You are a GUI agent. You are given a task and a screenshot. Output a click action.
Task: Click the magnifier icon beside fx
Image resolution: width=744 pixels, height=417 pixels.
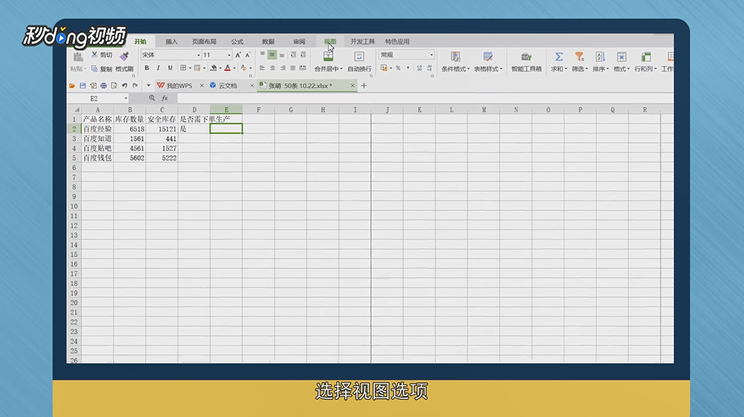[152, 98]
